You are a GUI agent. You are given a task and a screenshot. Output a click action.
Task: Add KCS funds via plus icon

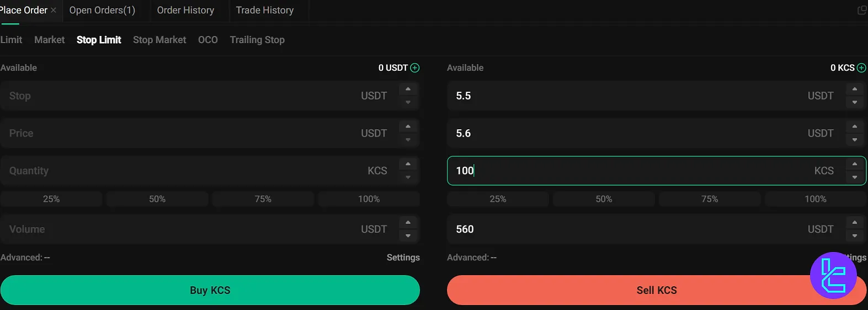point(861,68)
